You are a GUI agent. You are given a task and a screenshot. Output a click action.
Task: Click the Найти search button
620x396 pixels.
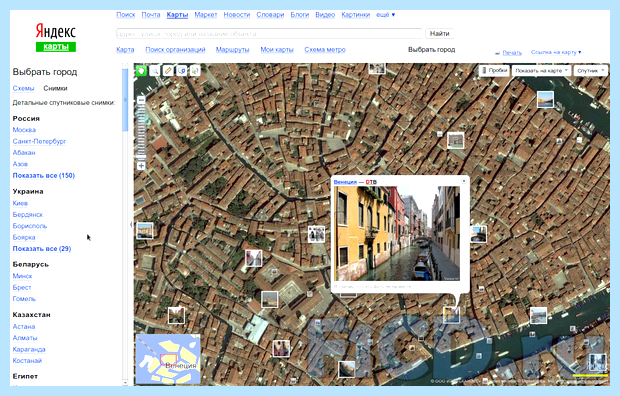(x=439, y=34)
